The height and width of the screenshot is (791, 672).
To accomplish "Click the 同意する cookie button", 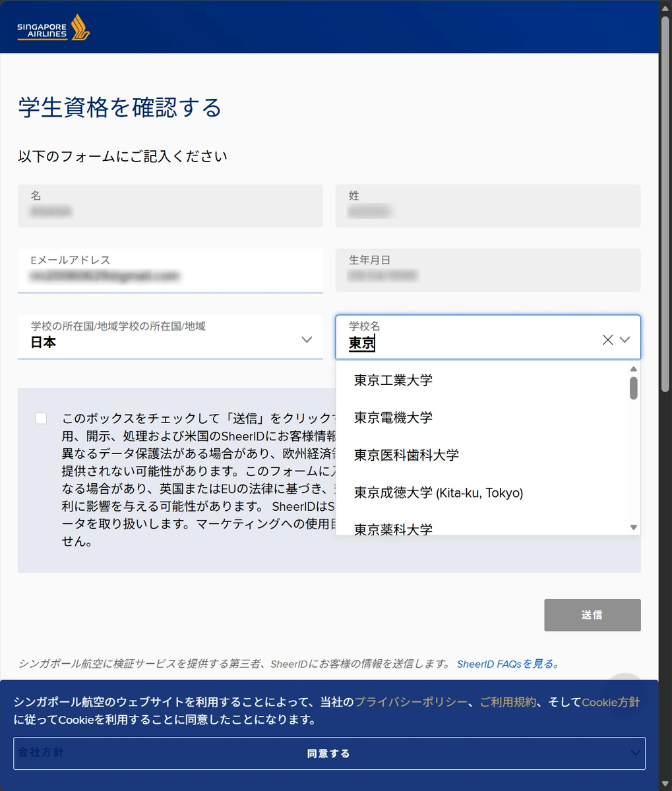I will pos(329,753).
